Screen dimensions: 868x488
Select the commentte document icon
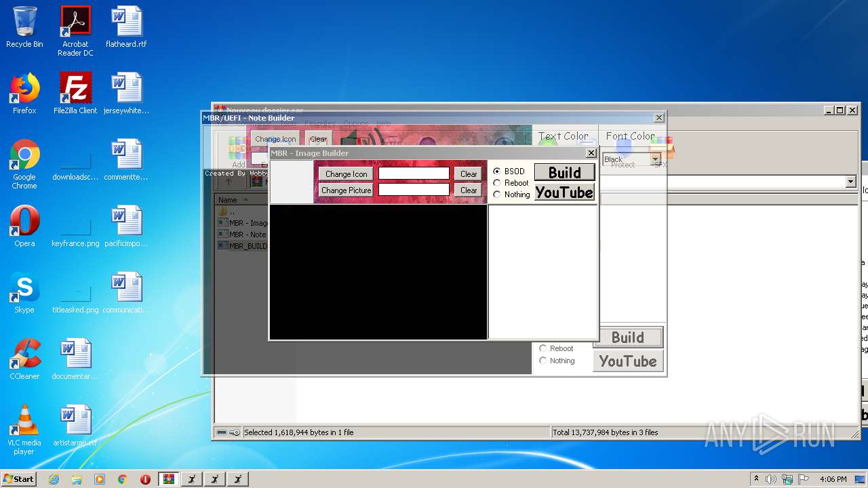coord(126,160)
